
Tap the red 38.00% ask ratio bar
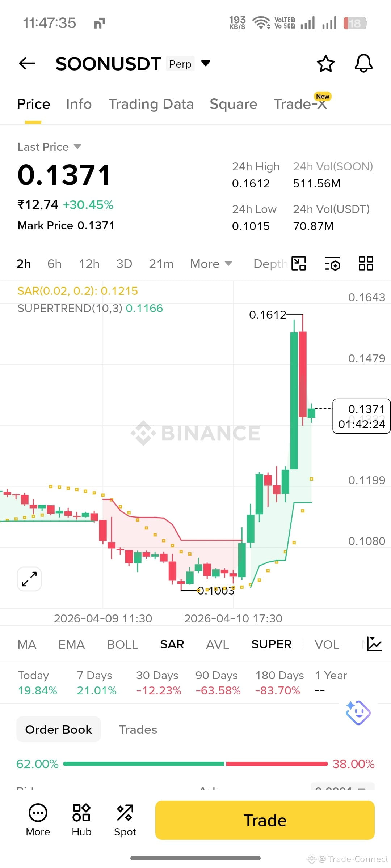(x=277, y=764)
